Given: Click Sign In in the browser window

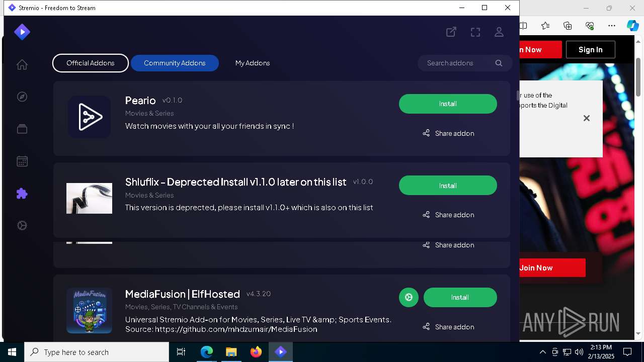Looking at the screenshot, I should coord(590,49).
